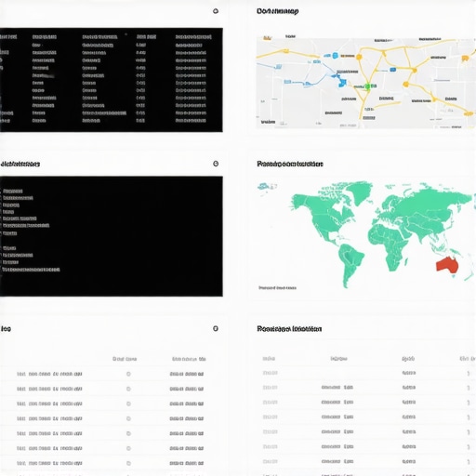Image resolution: width=476 pixels, height=476 pixels.
Task: Select red-highlighted Australia on the world map
Action: [x=447, y=265]
